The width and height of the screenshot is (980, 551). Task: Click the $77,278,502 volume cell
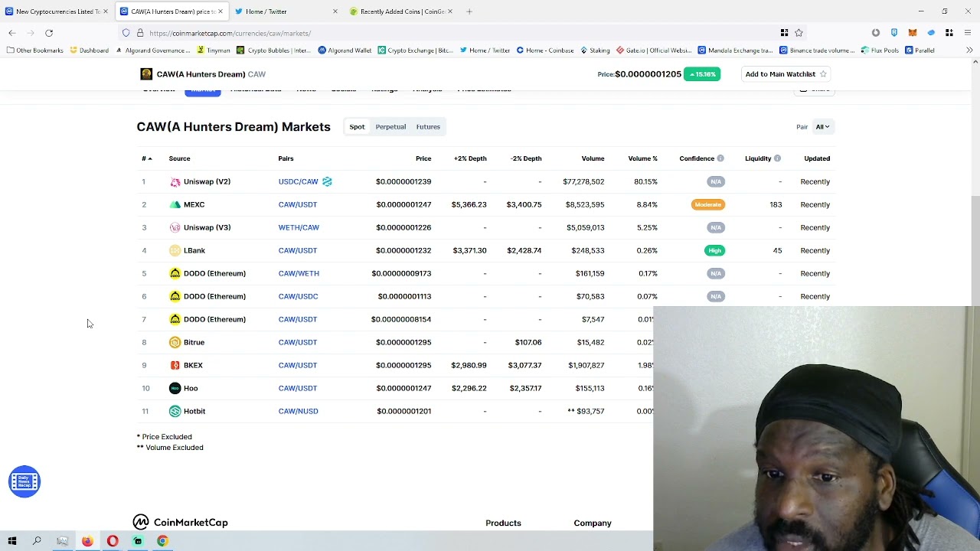click(583, 181)
